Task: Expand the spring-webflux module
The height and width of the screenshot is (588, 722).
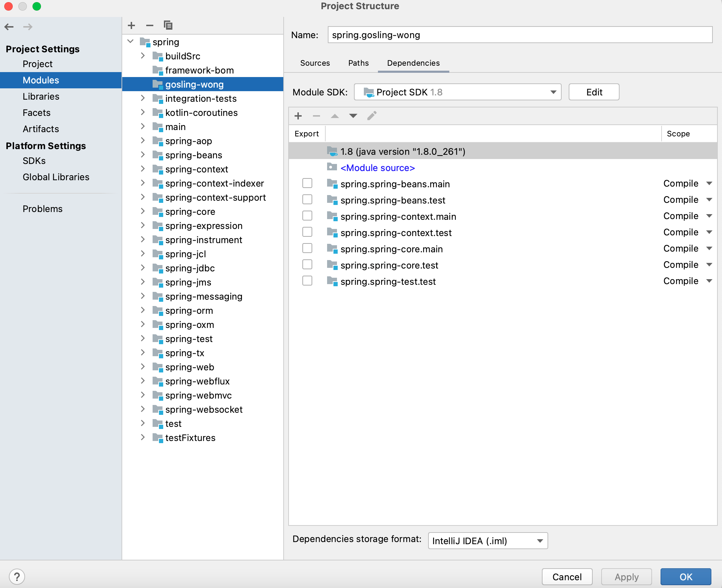Action: point(143,381)
